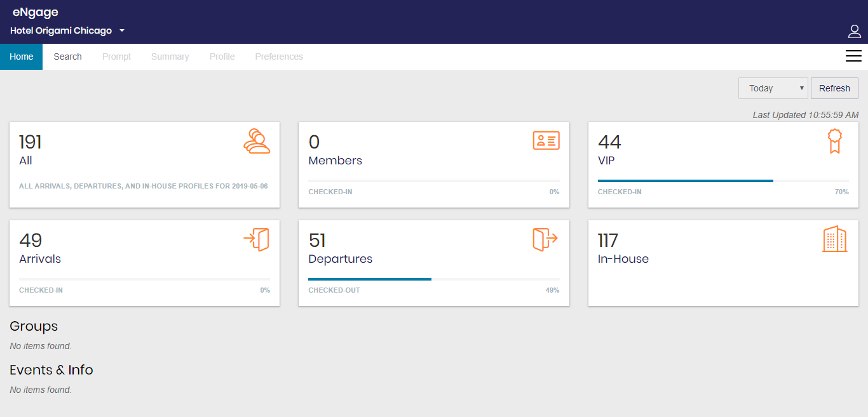Open the Today date range dropdown

773,88
